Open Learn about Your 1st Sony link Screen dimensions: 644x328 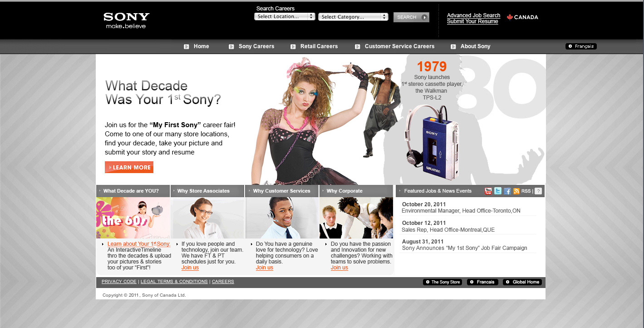(139, 244)
